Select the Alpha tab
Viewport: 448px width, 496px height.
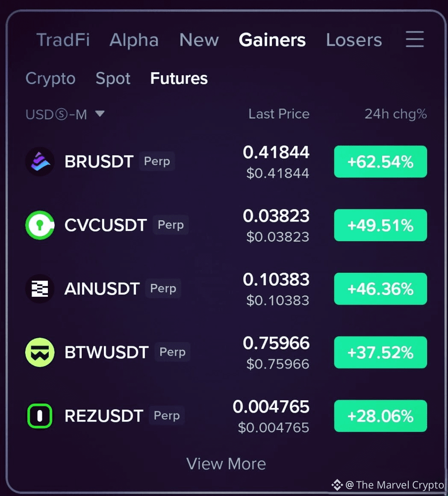[134, 40]
